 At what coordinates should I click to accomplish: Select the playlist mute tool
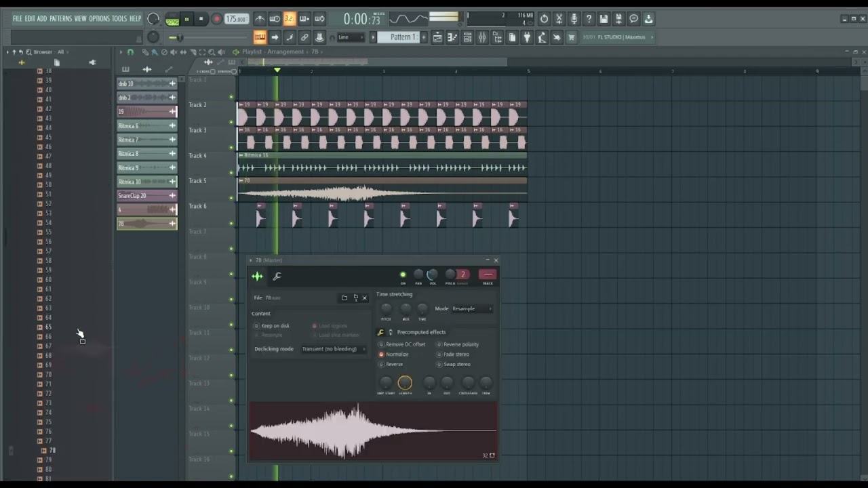coord(174,52)
